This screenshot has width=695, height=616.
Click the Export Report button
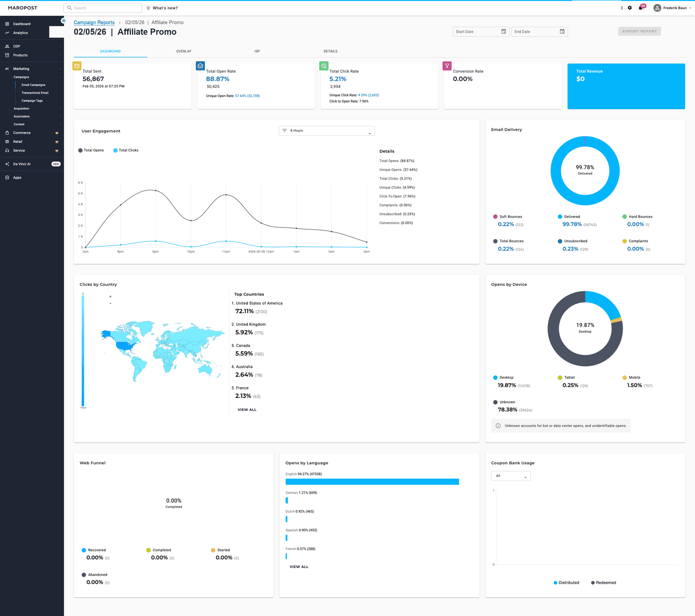coord(639,31)
